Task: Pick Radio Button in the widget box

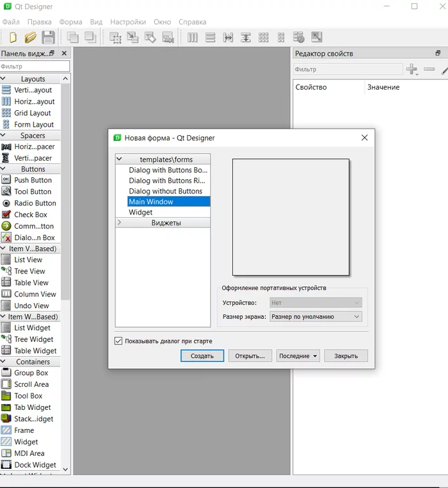Action: (x=30, y=203)
